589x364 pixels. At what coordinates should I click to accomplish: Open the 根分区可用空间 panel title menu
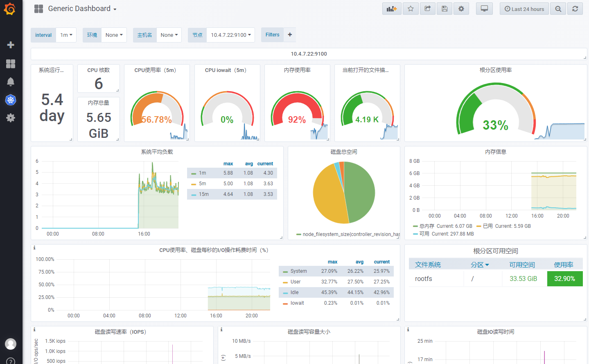[496, 251]
